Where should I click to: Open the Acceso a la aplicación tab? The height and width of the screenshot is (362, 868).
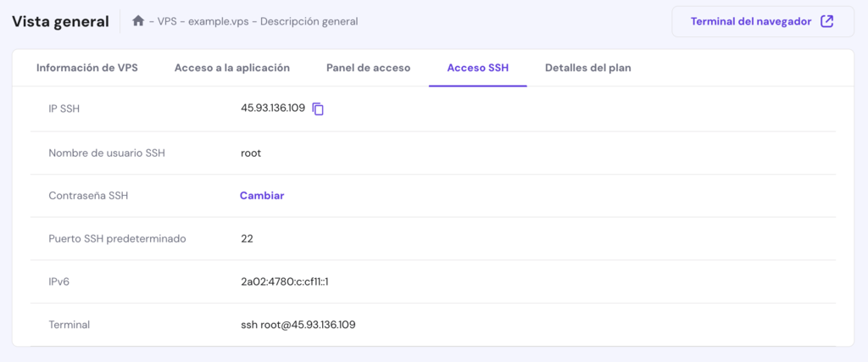[232, 68]
